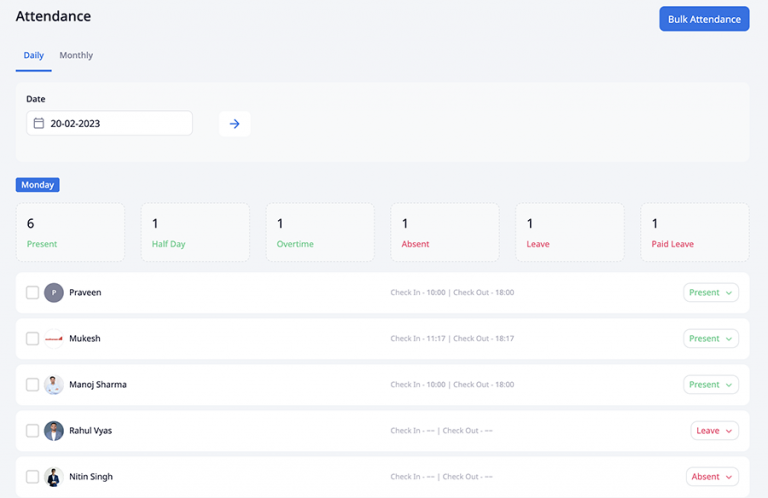Click Mukesh's profile logo

pyautogui.click(x=54, y=339)
